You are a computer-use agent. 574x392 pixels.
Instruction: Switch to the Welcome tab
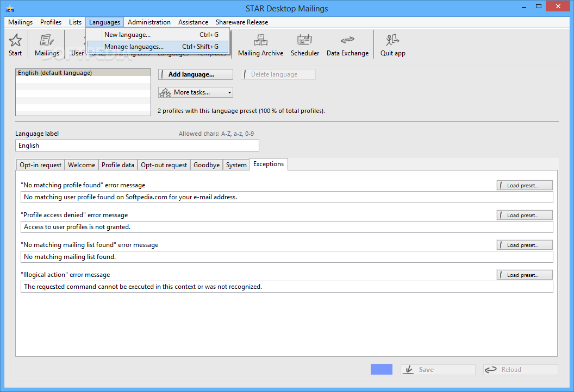point(82,165)
